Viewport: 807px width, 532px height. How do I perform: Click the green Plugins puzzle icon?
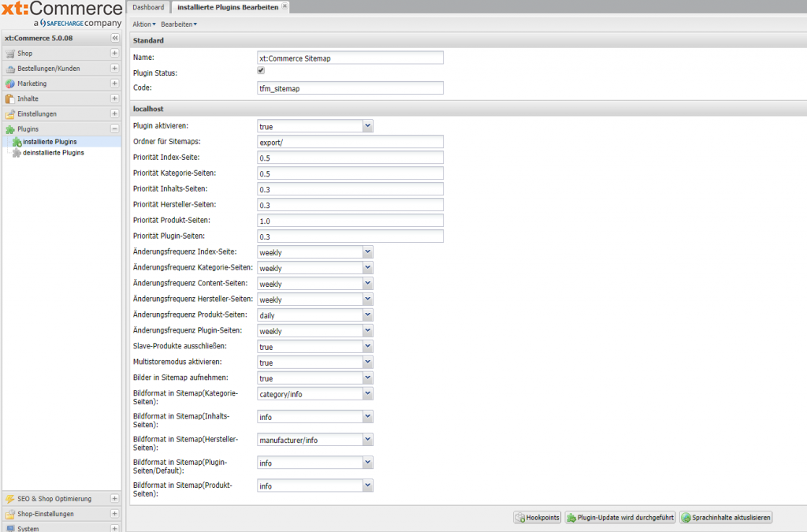point(10,128)
